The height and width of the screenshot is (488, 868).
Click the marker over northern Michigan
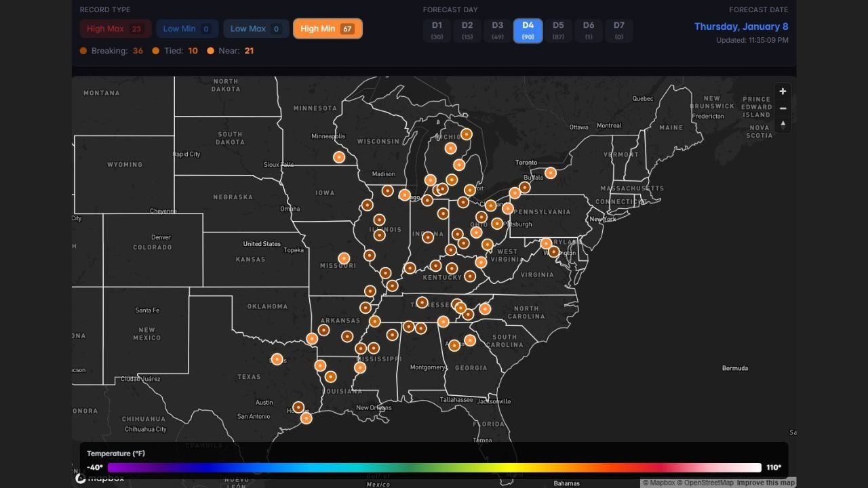tap(465, 135)
